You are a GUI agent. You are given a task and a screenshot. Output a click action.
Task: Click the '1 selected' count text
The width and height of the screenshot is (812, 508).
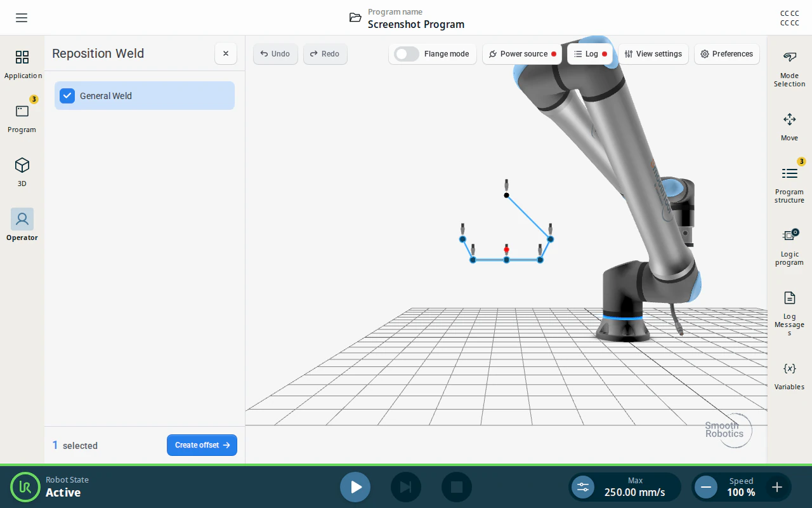point(75,445)
